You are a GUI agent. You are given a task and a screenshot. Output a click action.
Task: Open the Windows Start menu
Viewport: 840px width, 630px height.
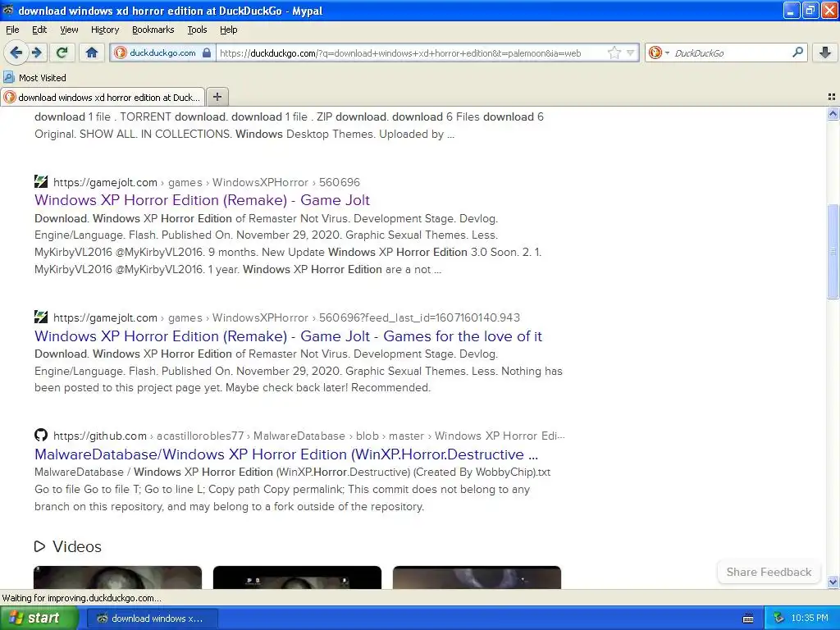coord(39,618)
